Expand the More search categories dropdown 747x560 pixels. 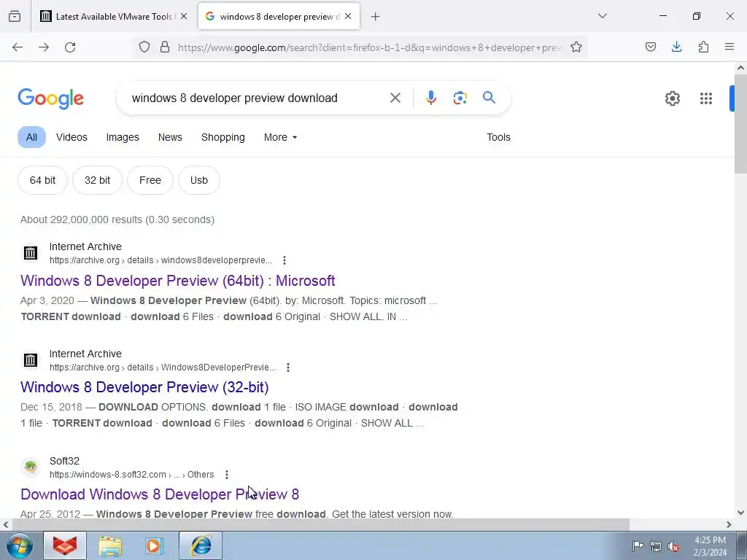(x=281, y=137)
